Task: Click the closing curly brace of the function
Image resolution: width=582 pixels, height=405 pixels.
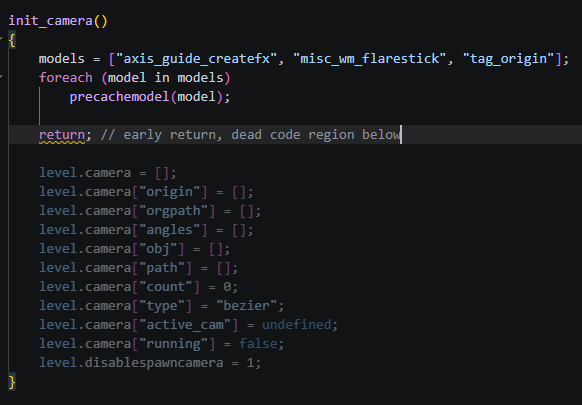Action: pyautogui.click(x=12, y=382)
